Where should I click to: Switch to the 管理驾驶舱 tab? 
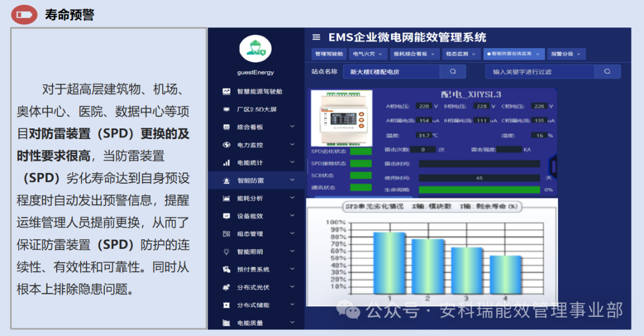click(x=329, y=54)
